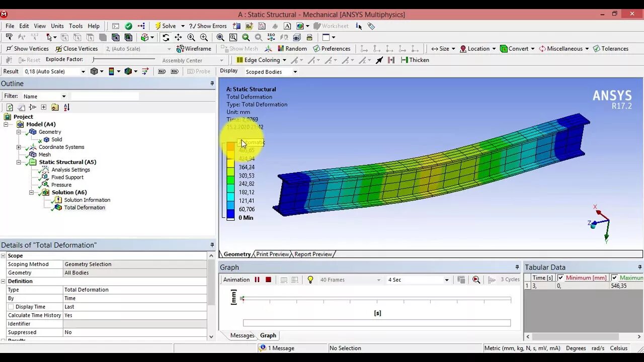
Task: Click the Solve lightning button
Action: click(165, 26)
